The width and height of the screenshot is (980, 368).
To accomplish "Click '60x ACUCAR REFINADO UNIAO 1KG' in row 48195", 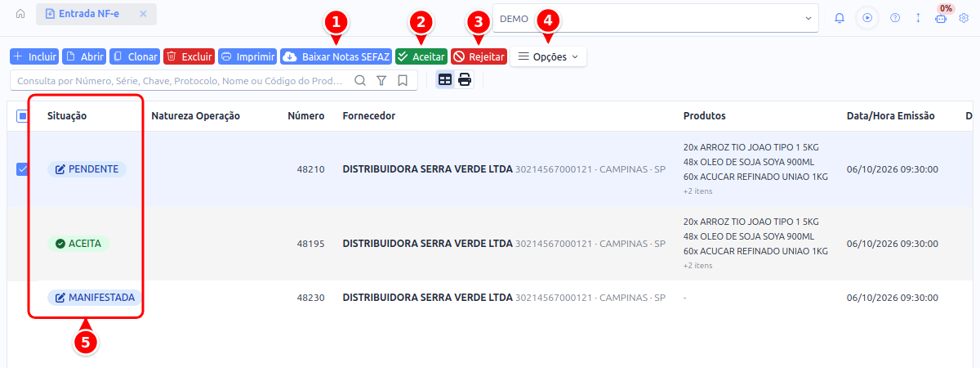I will 755,251.
